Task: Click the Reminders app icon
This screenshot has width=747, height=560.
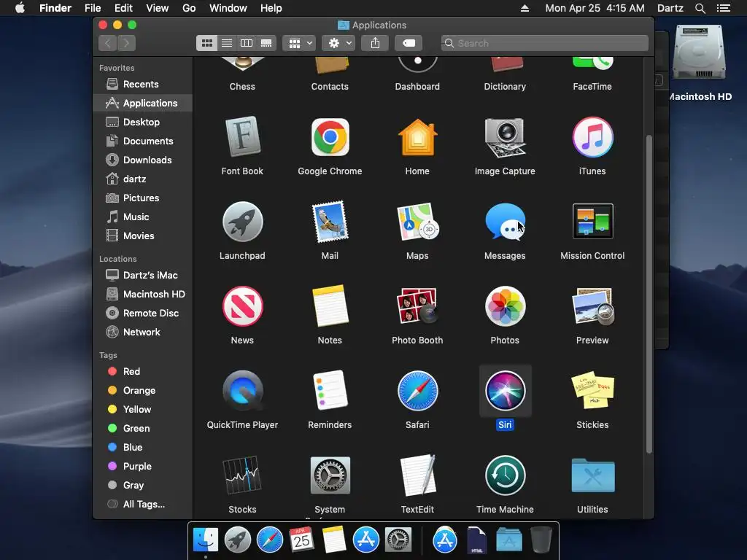Action: point(330,391)
